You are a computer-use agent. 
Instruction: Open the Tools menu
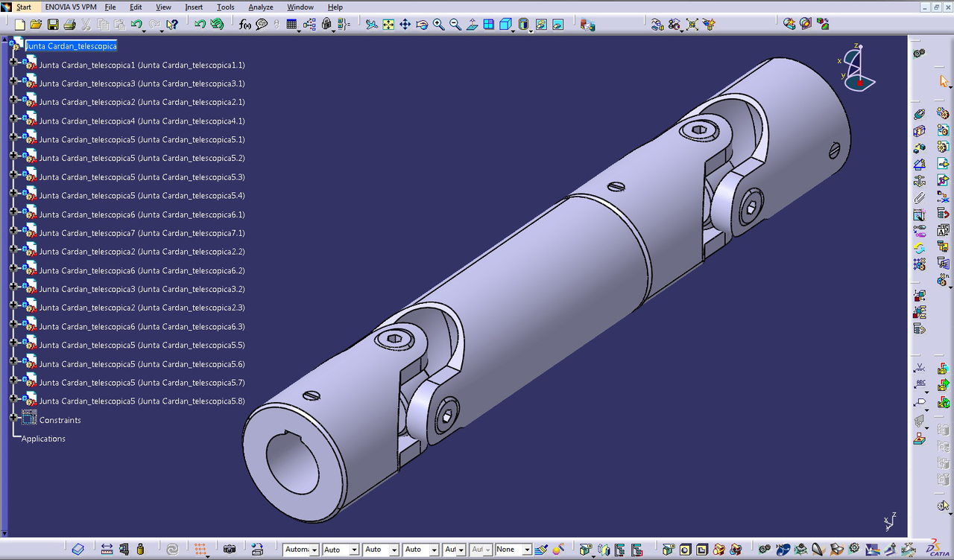[x=225, y=7]
